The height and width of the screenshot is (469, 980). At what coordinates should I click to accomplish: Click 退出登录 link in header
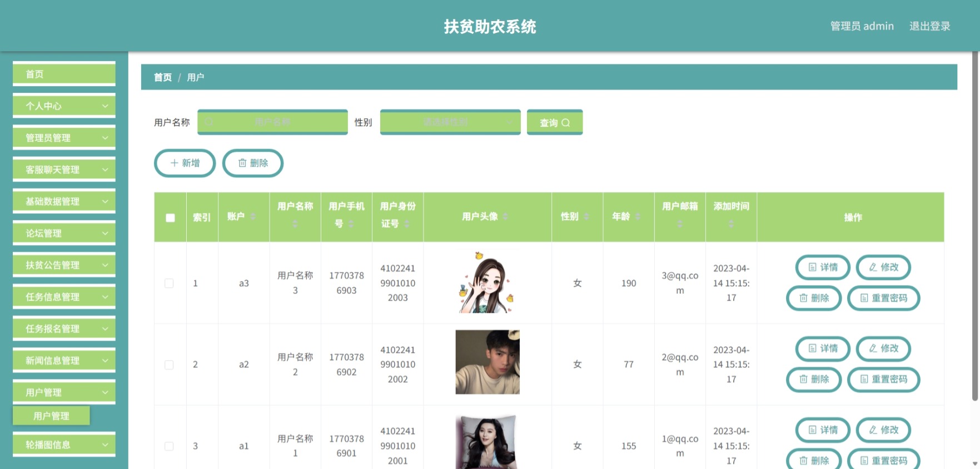click(x=929, y=26)
